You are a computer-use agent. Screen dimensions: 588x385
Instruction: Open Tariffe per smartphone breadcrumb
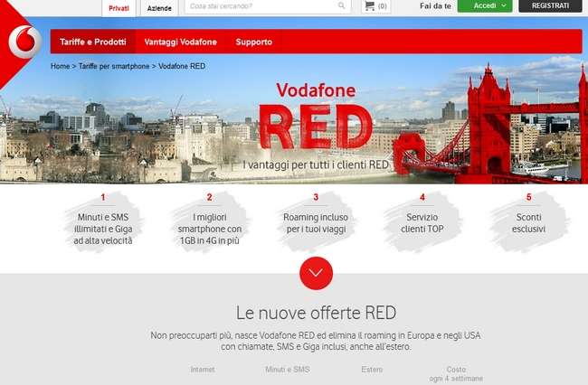pyautogui.click(x=114, y=66)
